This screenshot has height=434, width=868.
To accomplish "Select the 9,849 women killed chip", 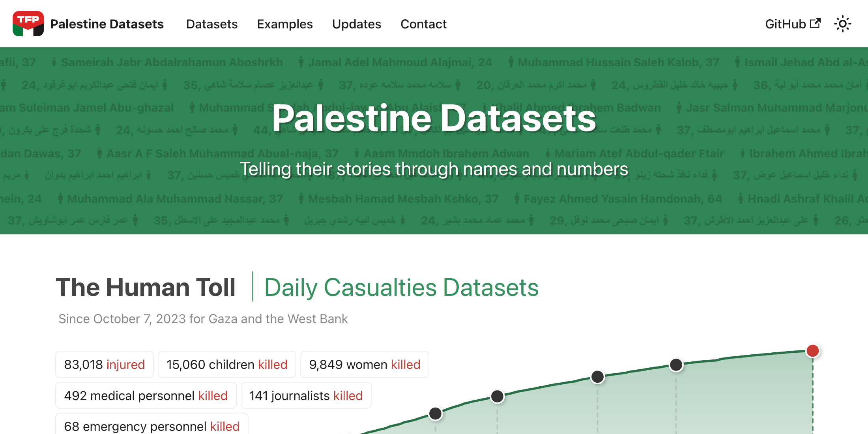I will (x=365, y=364).
